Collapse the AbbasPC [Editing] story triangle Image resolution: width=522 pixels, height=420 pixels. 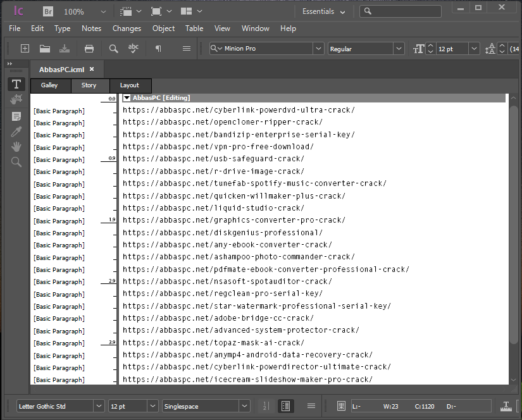click(x=127, y=98)
